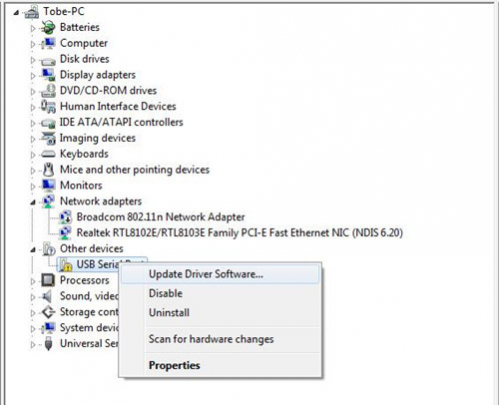Click the Batteries category icon

pyautogui.click(x=49, y=27)
